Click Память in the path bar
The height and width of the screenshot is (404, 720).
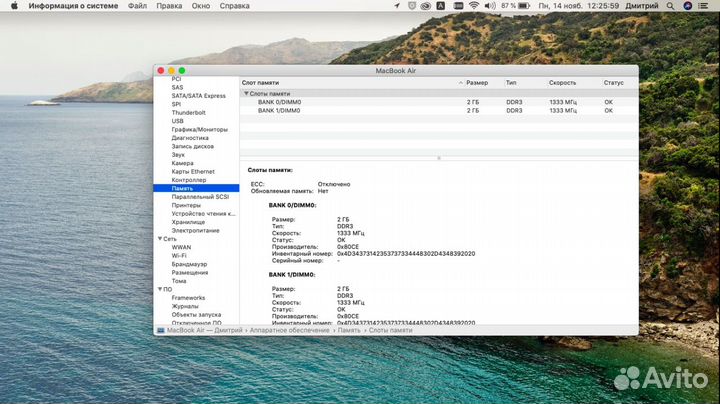point(349,330)
